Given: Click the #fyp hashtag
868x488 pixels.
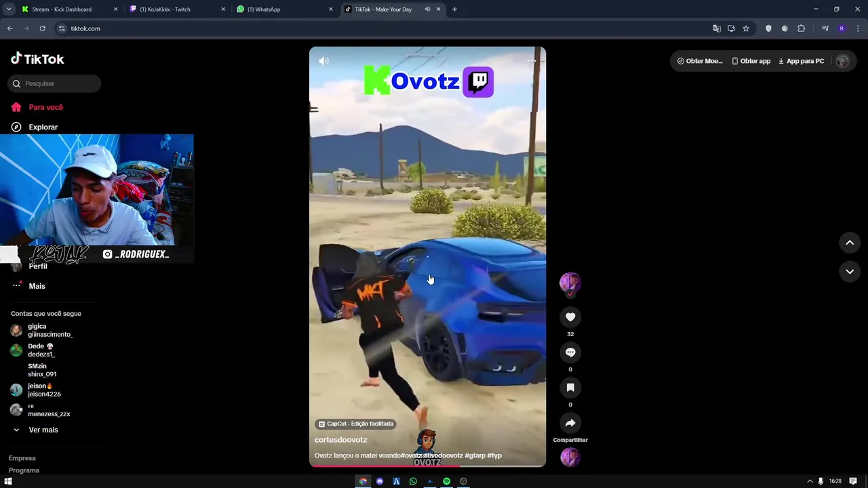Looking at the screenshot, I should (494, 455).
